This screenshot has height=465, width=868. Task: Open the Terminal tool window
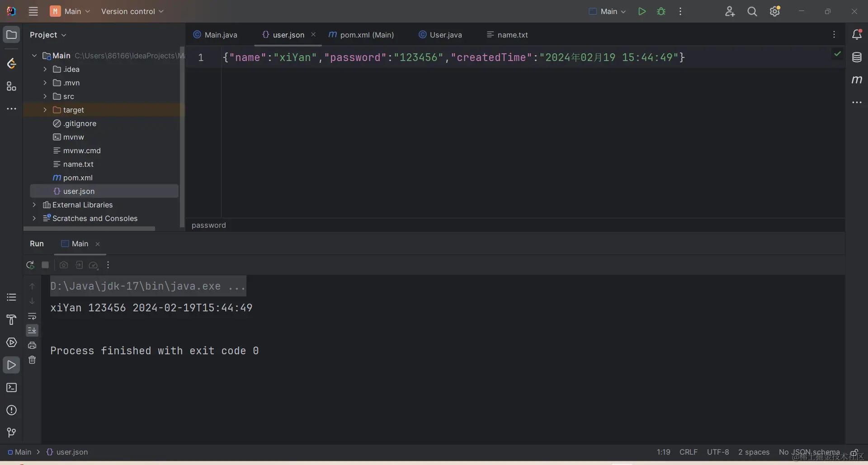coord(12,388)
